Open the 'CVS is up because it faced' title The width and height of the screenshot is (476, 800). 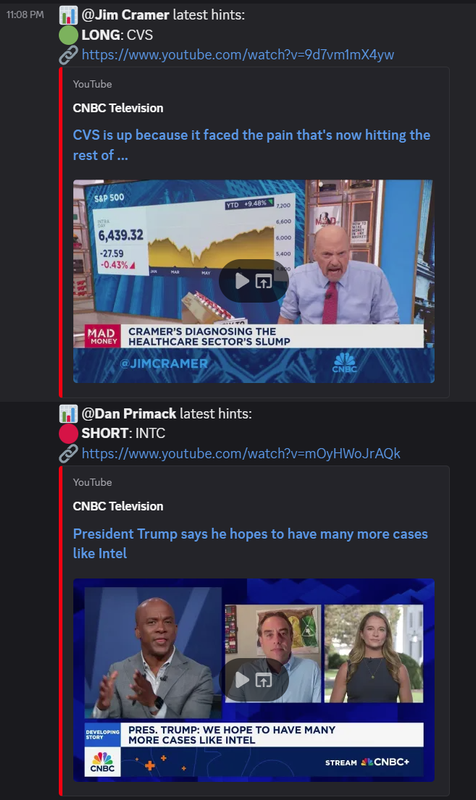(x=252, y=145)
